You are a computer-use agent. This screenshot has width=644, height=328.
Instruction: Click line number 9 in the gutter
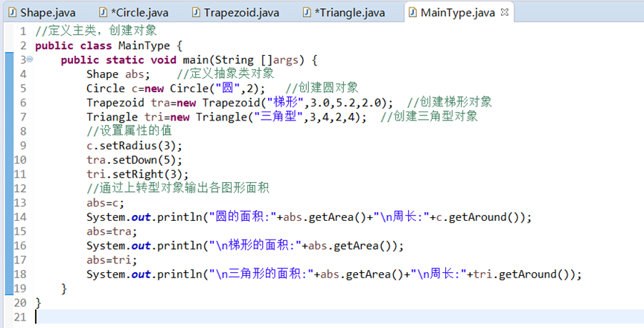click(x=22, y=145)
